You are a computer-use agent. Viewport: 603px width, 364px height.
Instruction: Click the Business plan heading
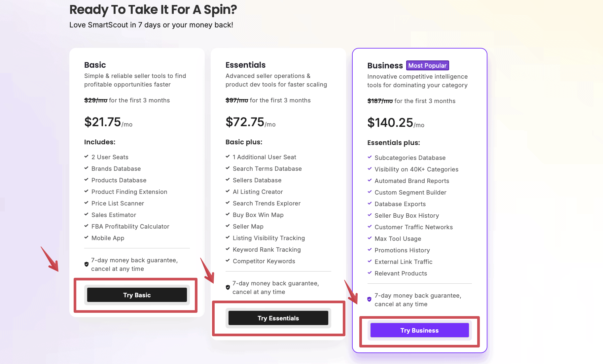(x=385, y=65)
